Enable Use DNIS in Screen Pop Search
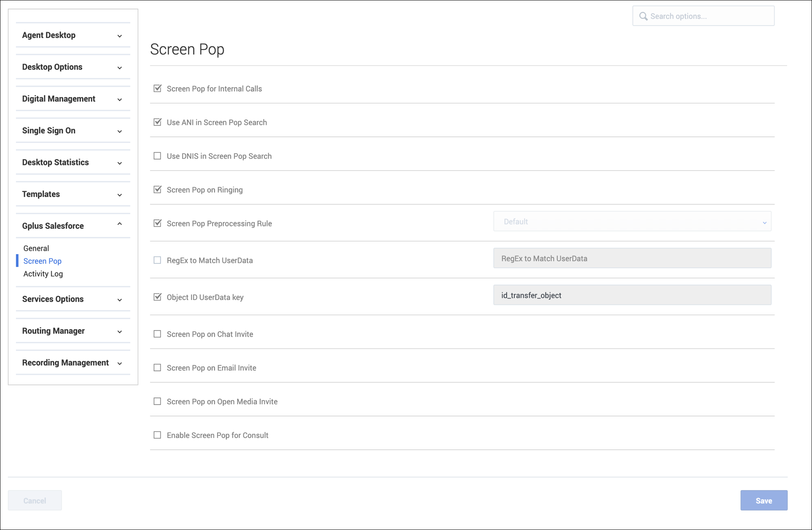Viewport: 812px width, 530px height. (x=157, y=156)
